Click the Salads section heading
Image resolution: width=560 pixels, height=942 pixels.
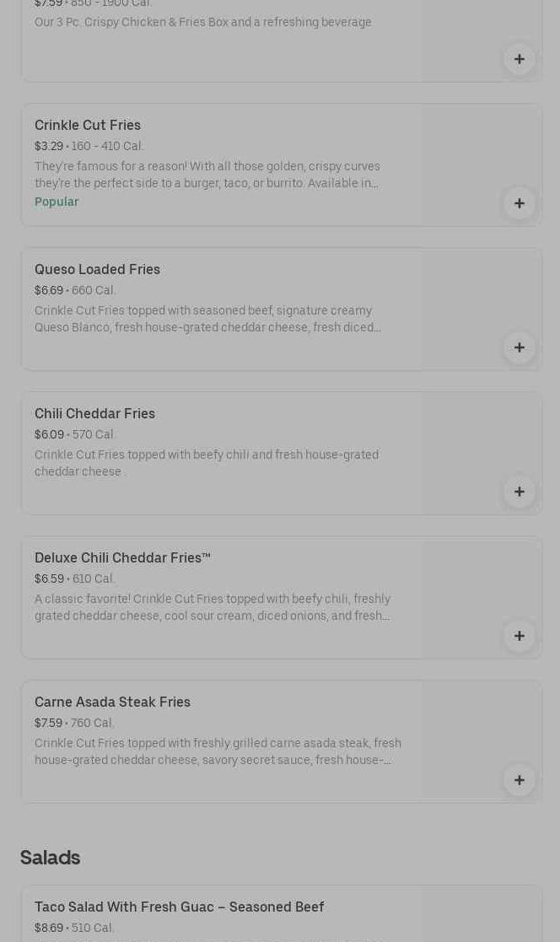(x=50, y=857)
